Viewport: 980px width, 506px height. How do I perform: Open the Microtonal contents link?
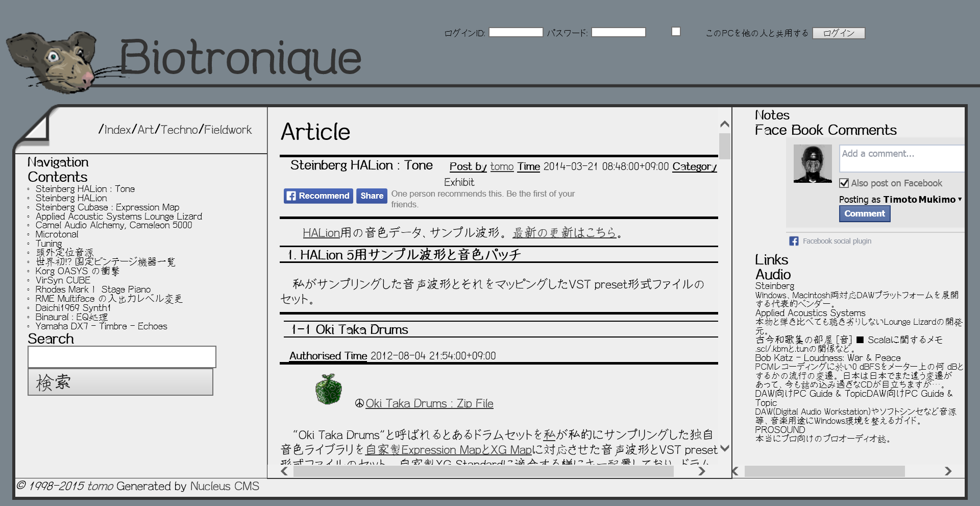[57, 234]
